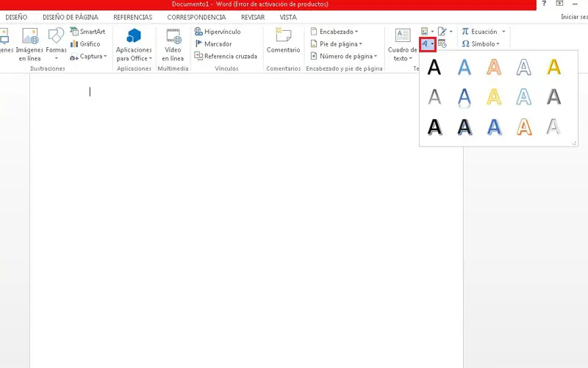The height and width of the screenshot is (368, 588).
Task: Choose the white WordArt with orange outline
Action: pos(524,127)
